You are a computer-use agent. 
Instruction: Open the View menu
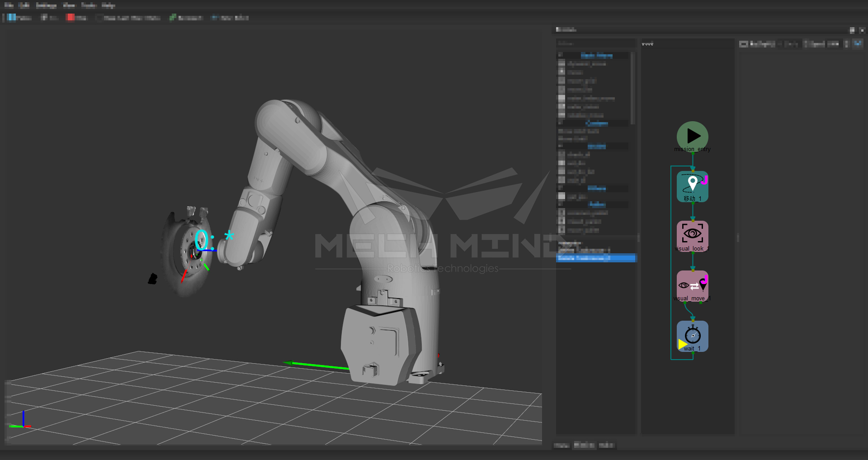[69, 5]
